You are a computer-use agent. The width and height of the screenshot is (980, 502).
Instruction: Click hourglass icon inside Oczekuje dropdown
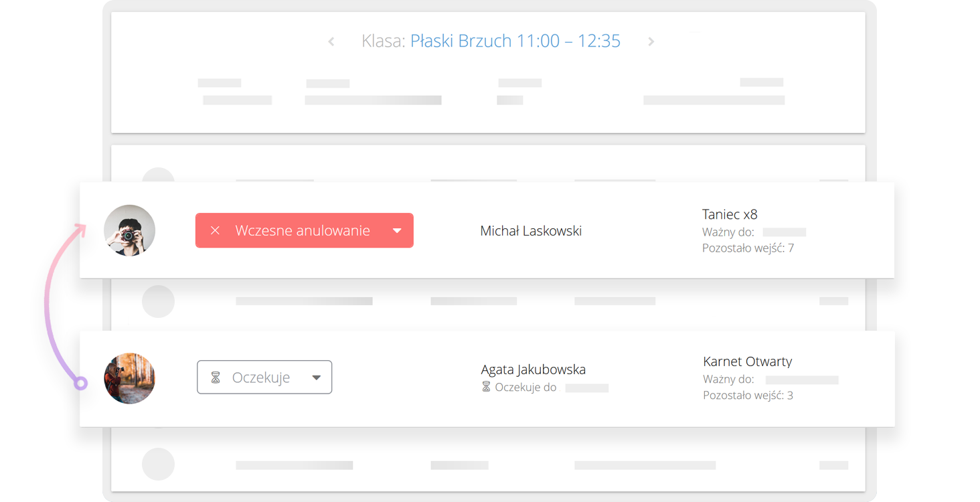tap(216, 378)
